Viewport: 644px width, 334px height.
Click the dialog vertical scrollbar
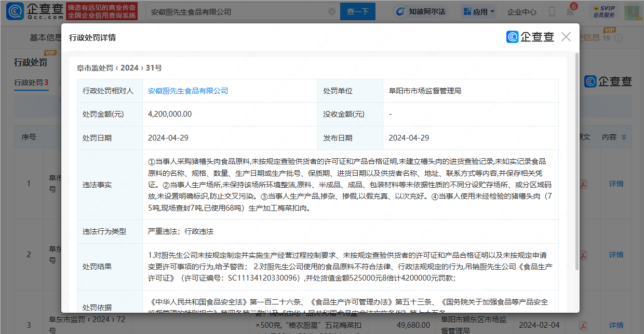576,161
